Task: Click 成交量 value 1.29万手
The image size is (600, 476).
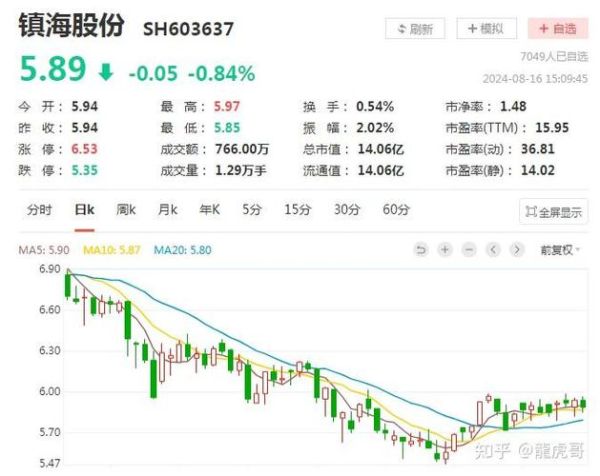Action: pos(241,170)
